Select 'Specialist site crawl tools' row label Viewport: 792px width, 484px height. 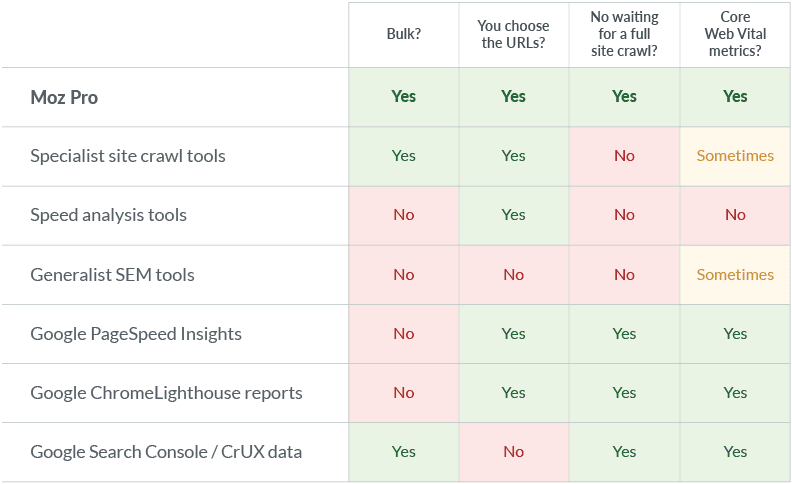[x=128, y=156]
